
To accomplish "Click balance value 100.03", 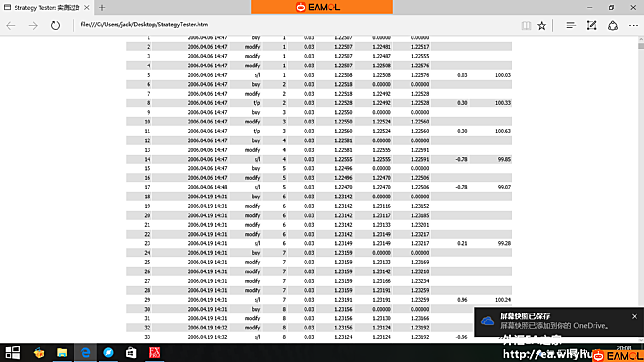I will point(503,75).
